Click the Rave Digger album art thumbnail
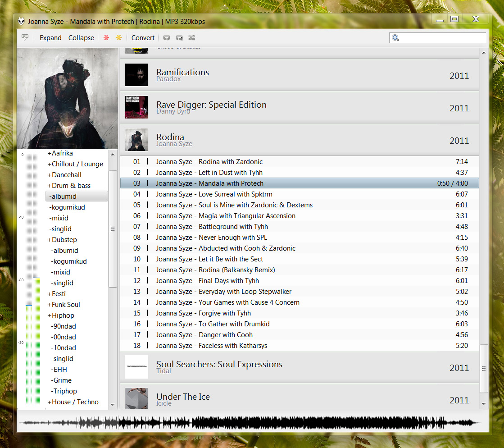Image resolution: width=504 pixels, height=448 pixels. coord(136,107)
